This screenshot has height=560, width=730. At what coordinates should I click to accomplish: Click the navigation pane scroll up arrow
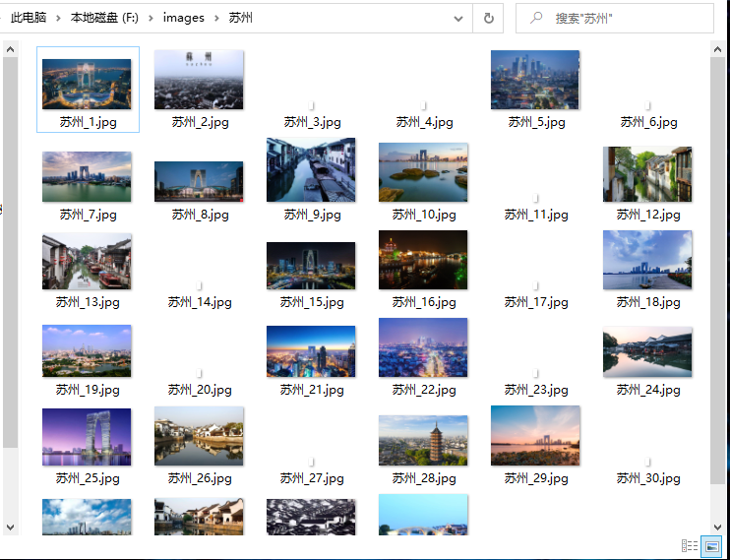pos(10,49)
